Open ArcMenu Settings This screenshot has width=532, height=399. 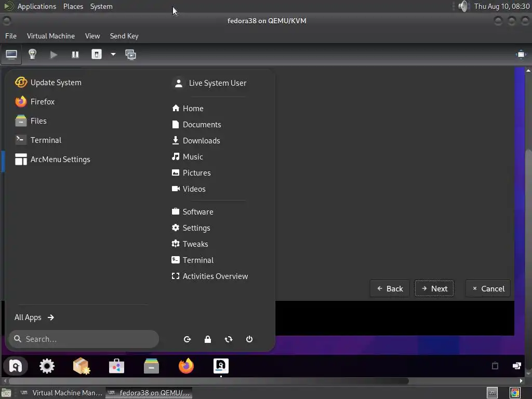pos(53,159)
